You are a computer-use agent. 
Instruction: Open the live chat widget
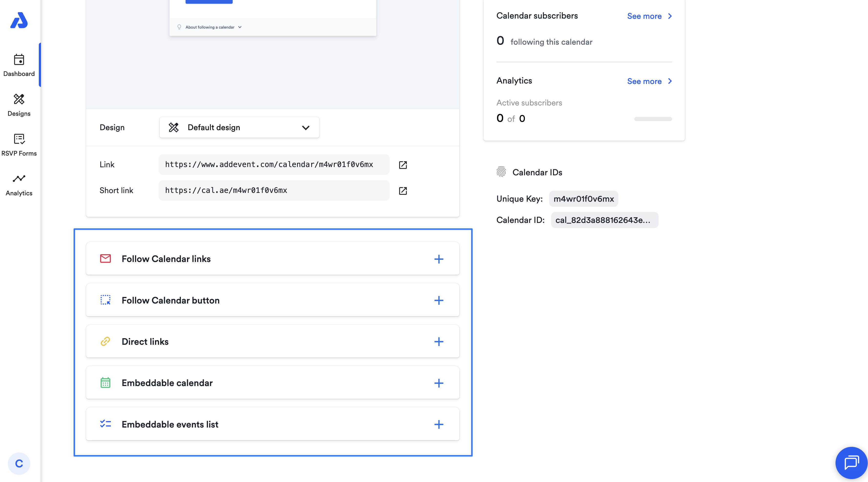[x=851, y=462]
